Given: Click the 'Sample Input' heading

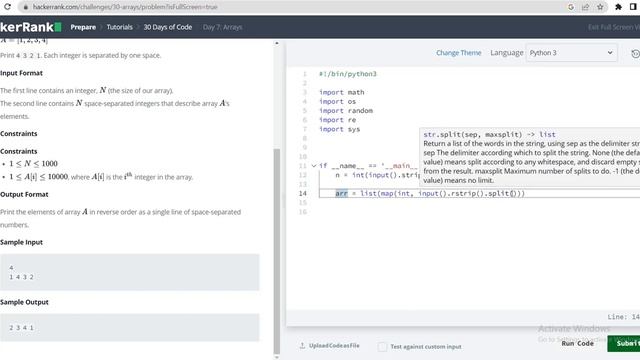Looking at the screenshot, I should [x=21, y=242].
